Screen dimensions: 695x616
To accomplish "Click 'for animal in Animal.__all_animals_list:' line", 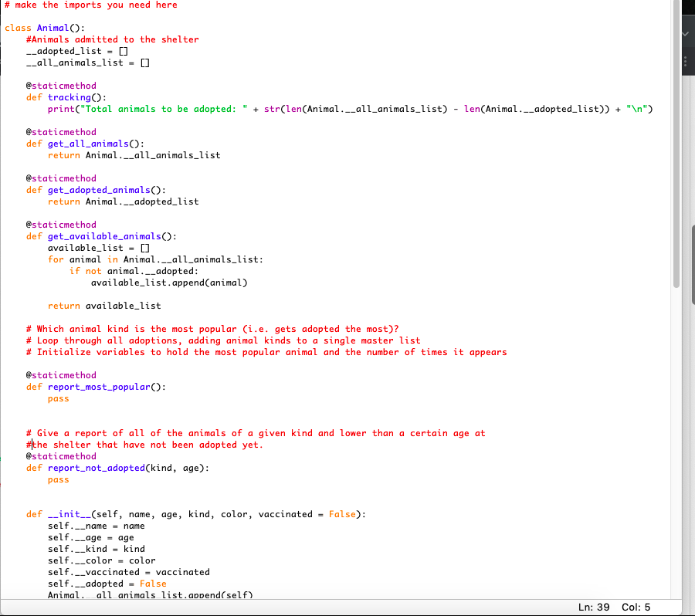I will 155,259.
